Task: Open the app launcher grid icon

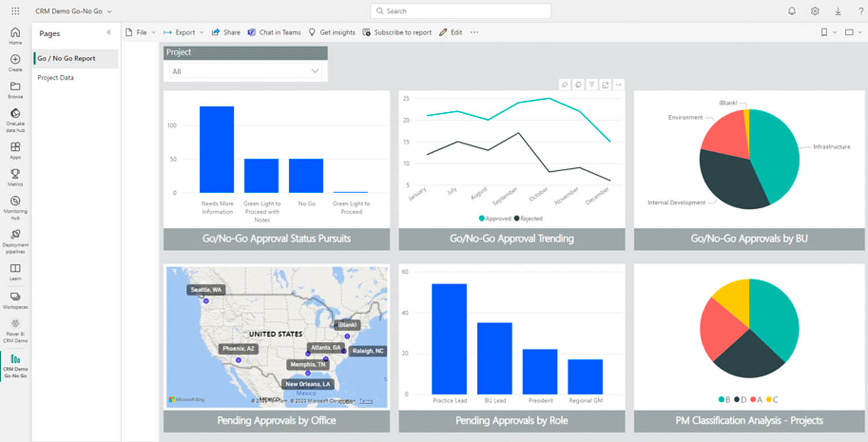Action: click(x=16, y=11)
